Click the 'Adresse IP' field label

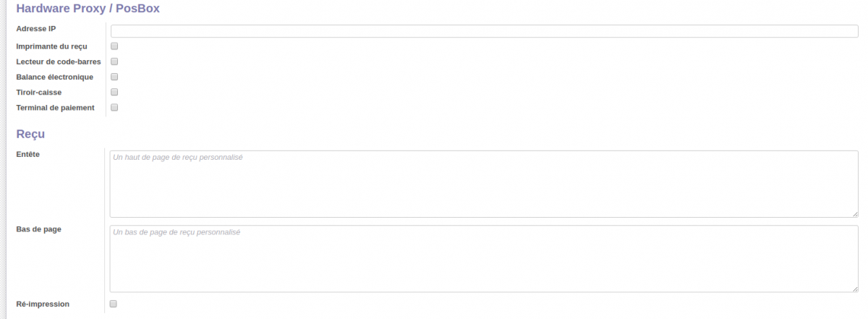click(36, 29)
